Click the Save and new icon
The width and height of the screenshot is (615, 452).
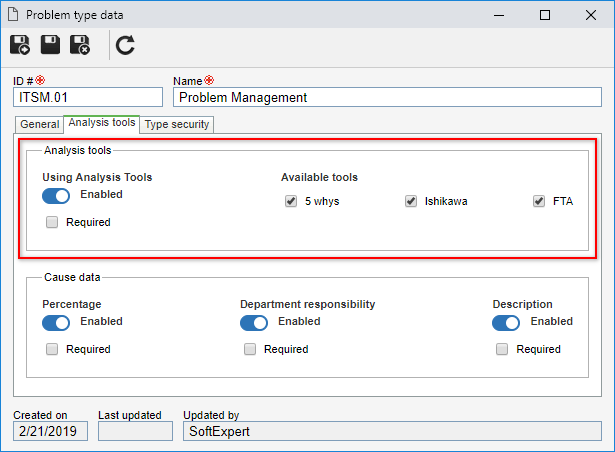coord(20,45)
